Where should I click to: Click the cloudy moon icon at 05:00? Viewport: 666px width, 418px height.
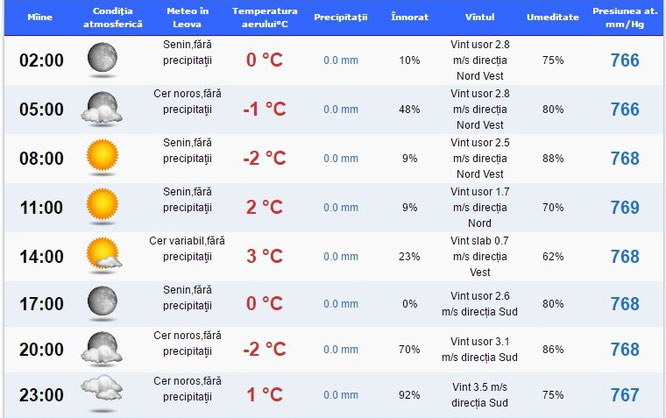[102, 108]
